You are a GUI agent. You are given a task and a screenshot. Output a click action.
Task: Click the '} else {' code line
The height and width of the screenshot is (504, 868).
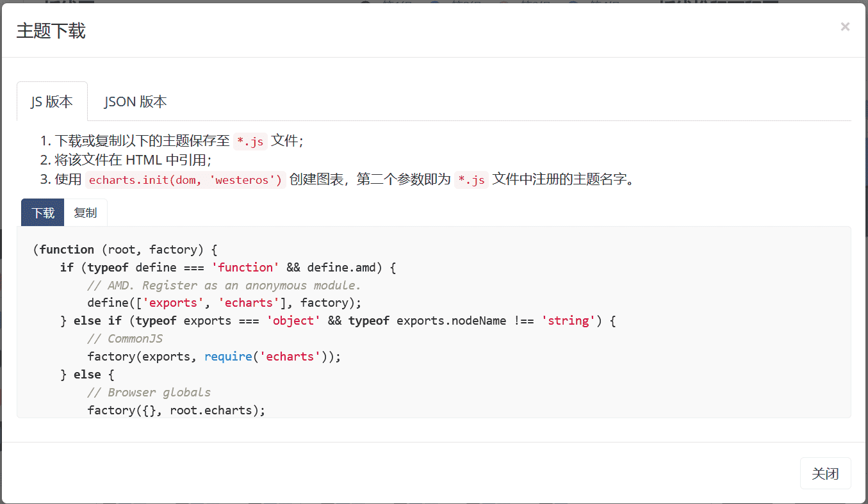pos(87,375)
